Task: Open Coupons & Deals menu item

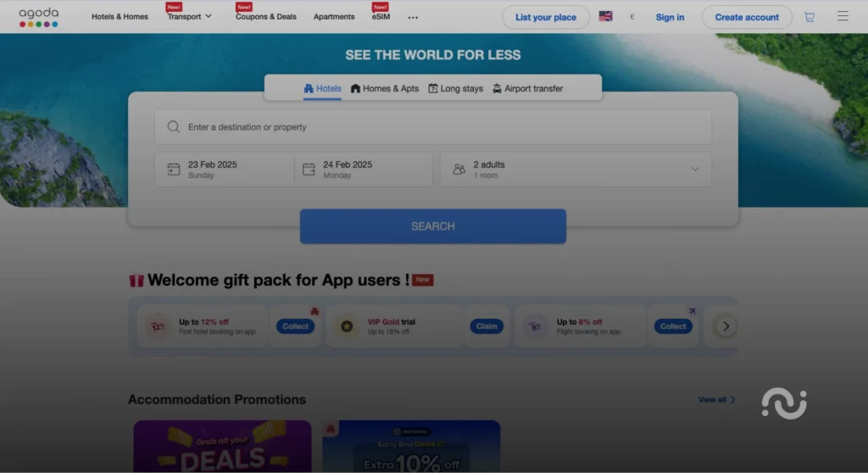Action: click(x=265, y=17)
